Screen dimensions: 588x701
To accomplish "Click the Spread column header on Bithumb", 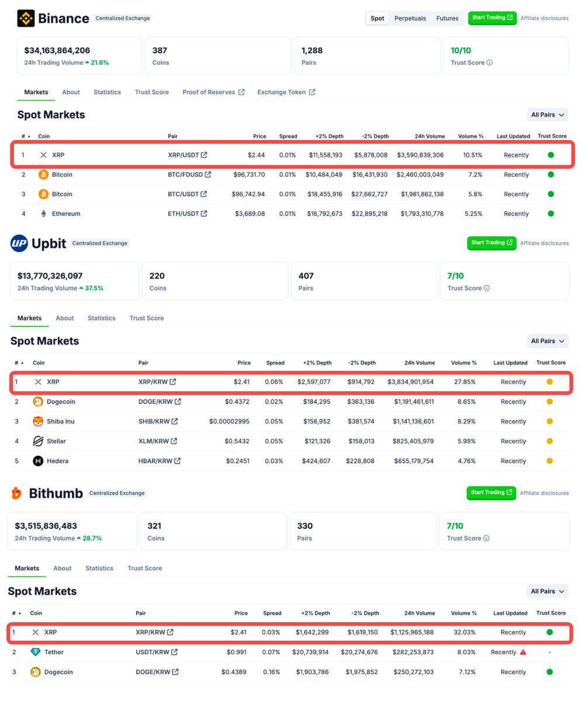I will (272, 613).
